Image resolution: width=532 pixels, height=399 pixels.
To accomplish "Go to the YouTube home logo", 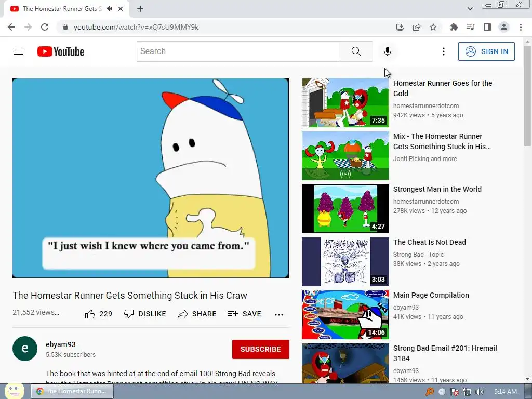I will point(61,51).
